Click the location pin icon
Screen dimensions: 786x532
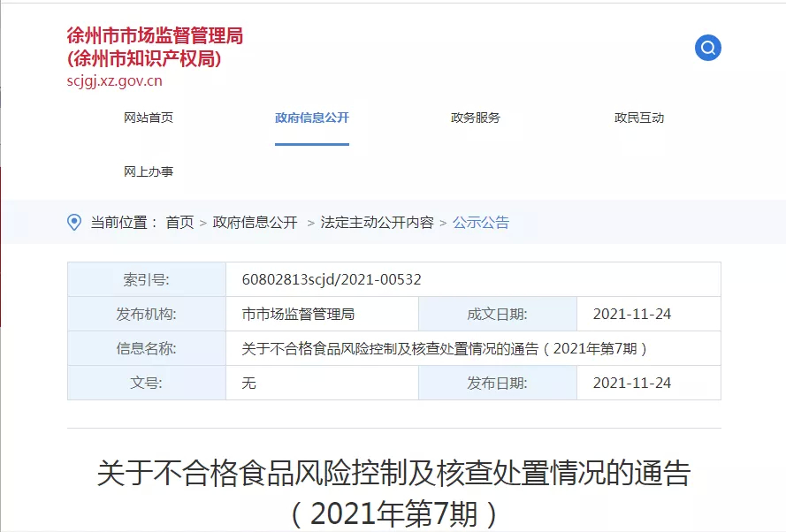click(74, 223)
